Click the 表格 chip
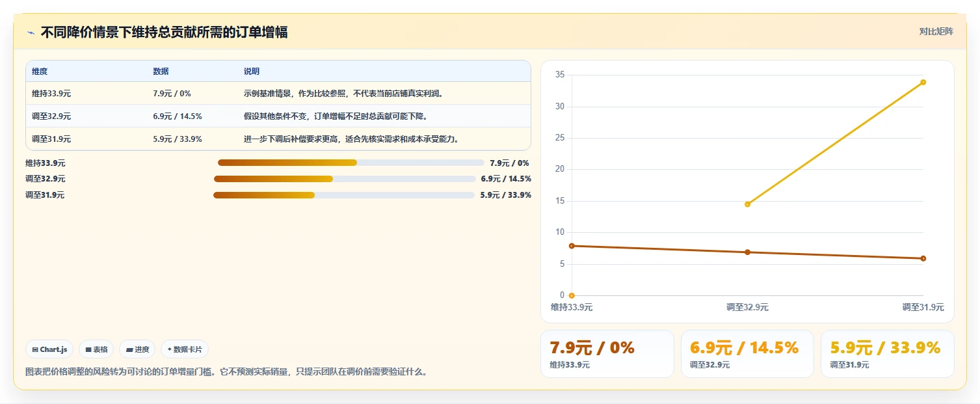 [96, 349]
